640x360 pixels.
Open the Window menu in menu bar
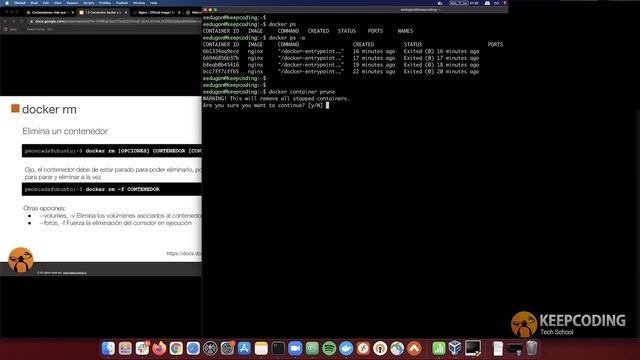click(x=139, y=3)
